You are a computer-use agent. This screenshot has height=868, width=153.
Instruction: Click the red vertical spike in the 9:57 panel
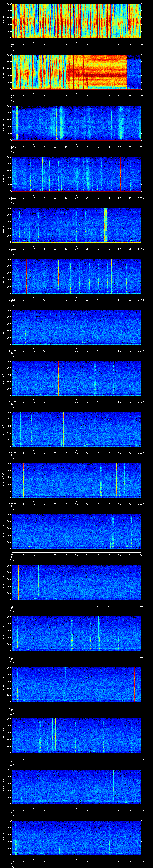point(18,583)
